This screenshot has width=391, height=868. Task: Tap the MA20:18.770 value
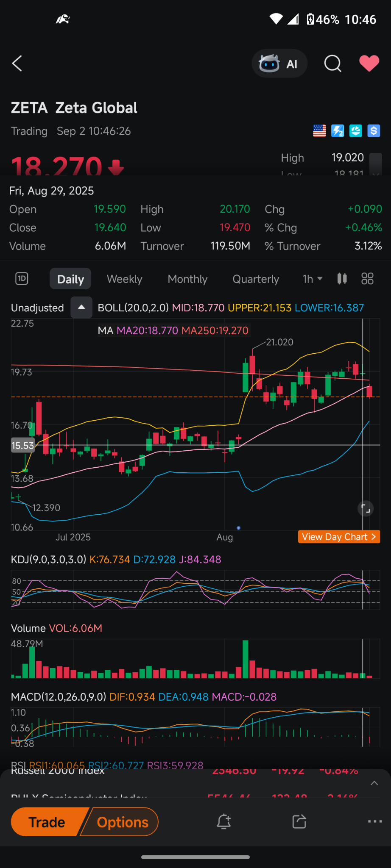[147, 330]
